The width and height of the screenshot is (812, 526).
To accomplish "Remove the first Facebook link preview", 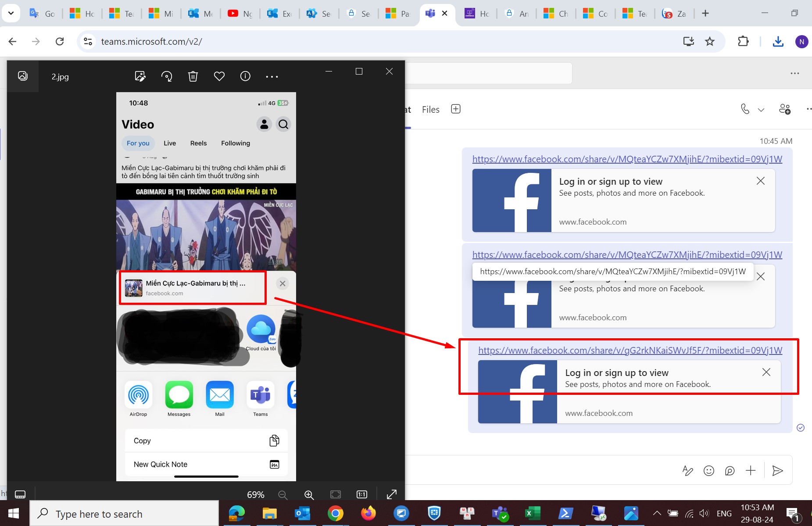I will [761, 181].
